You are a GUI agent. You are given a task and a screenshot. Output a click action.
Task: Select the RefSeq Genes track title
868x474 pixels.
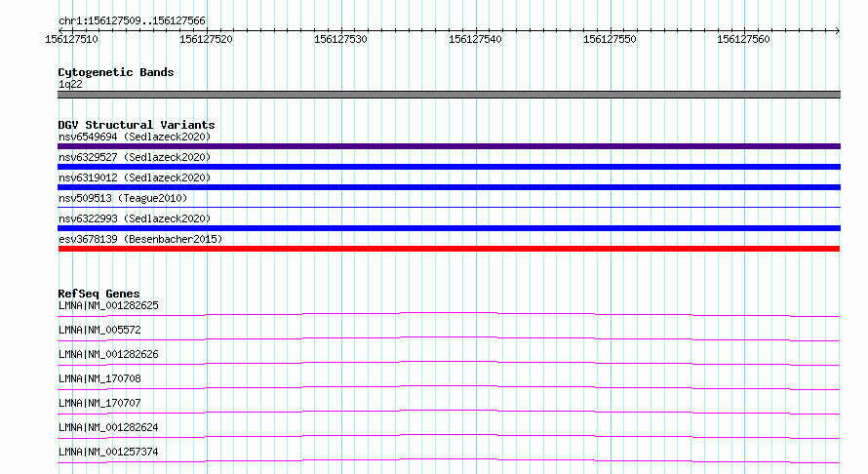(x=99, y=294)
